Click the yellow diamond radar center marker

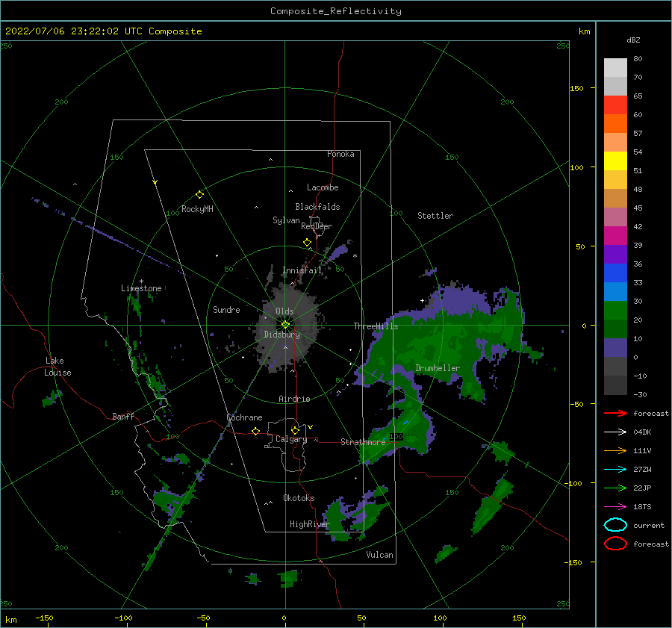[x=285, y=325]
